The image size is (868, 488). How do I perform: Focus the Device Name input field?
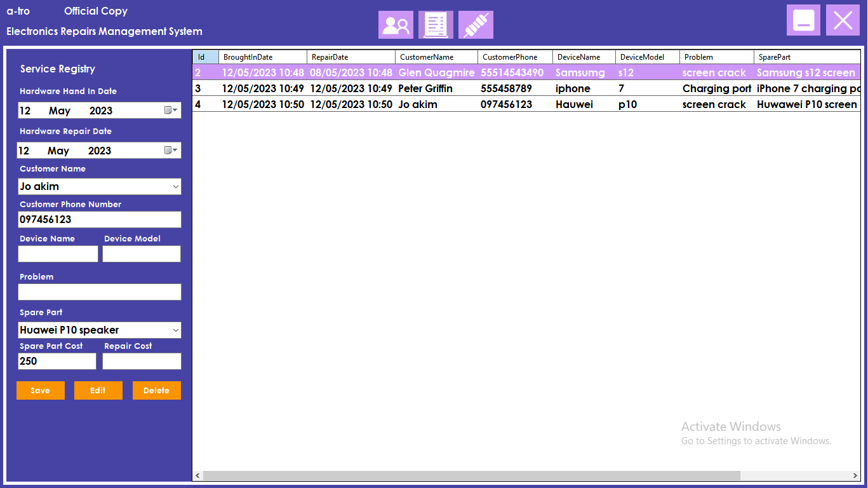click(x=58, y=254)
